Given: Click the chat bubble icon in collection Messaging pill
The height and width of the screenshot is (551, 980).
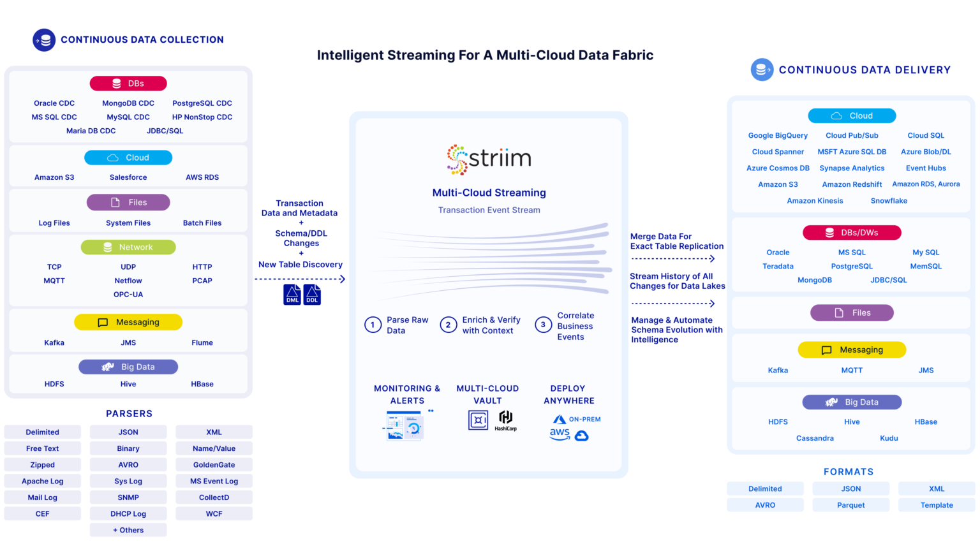Looking at the screenshot, I should pos(103,323).
